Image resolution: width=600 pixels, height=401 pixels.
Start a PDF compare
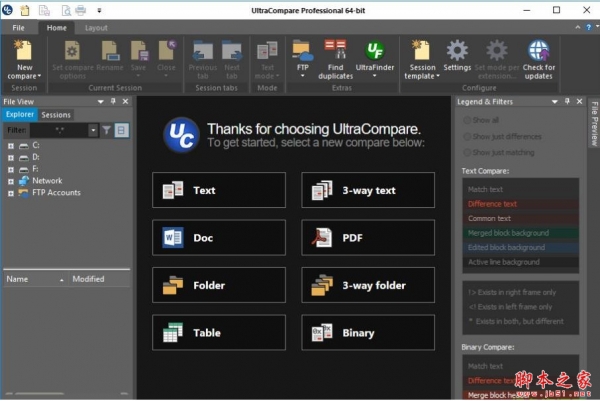(368, 238)
